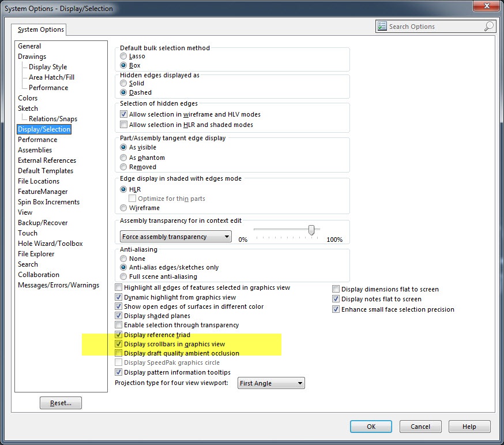Open Relations/Snaps settings
Screen dimensions: 504x445
point(52,119)
